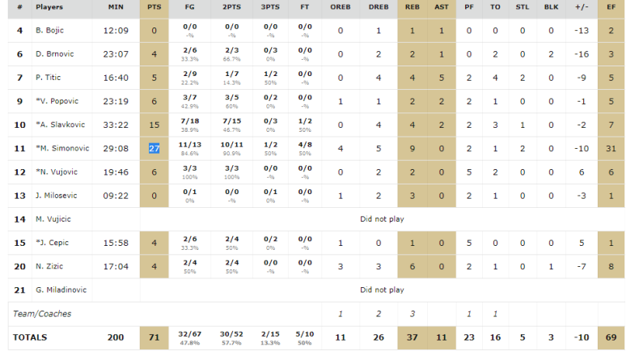Click the highlighted 27 points cell
The image size is (639, 364).
[x=154, y=149]
